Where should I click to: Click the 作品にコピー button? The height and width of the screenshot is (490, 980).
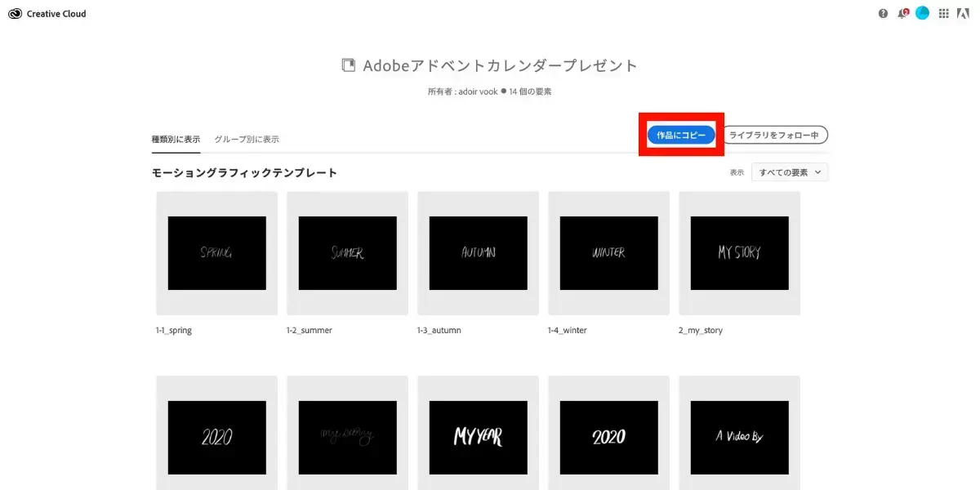[681, 135]
